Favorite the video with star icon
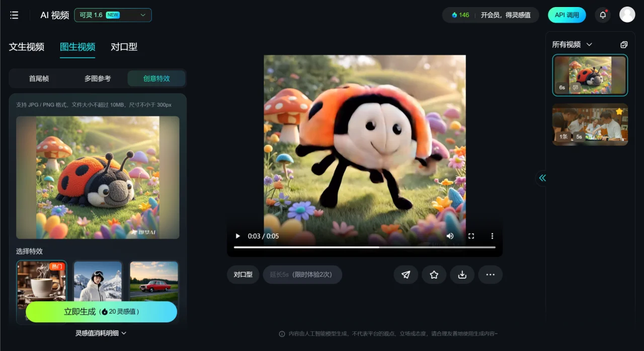The width and height of the screenshot is (644, 351). click(x=434, y=275)
